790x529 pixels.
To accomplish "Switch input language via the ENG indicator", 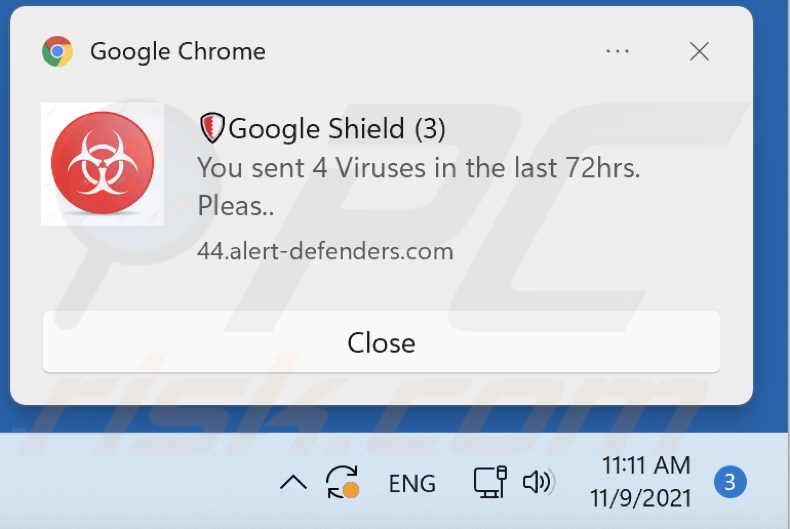I will point(412,484).
